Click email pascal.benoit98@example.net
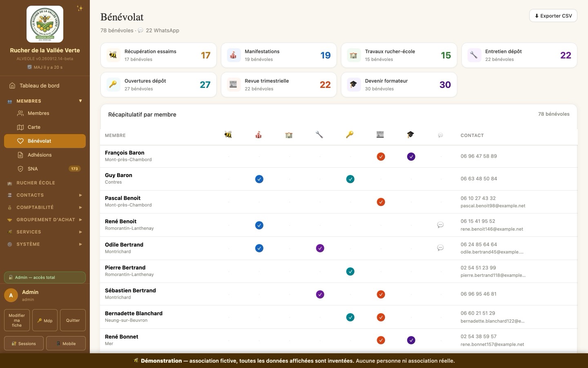Screen dimensions: 588x368 [x=493, y=206]
